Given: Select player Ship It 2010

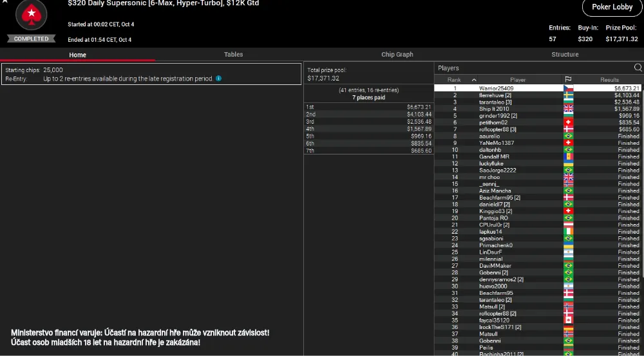Looking at the screenshot, I should pyautogui.click(x=494, y=109).
